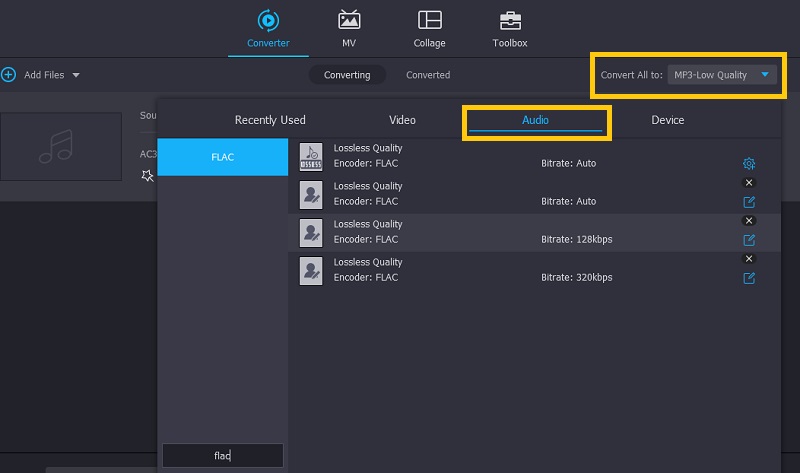Click the format search field containing flac
Image resolution: width=800 pixels, height=473 pixels.
(223, 456)
